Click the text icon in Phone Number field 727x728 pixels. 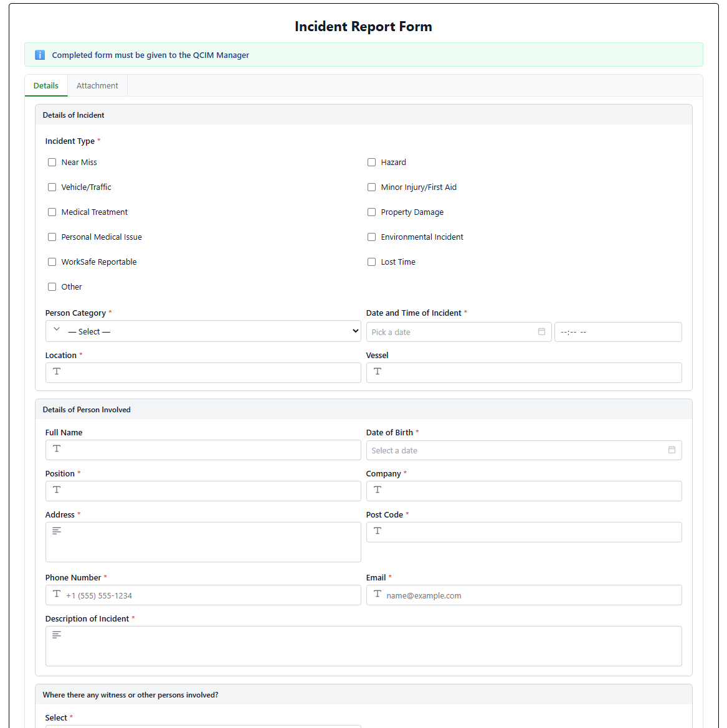pos(57,594)
